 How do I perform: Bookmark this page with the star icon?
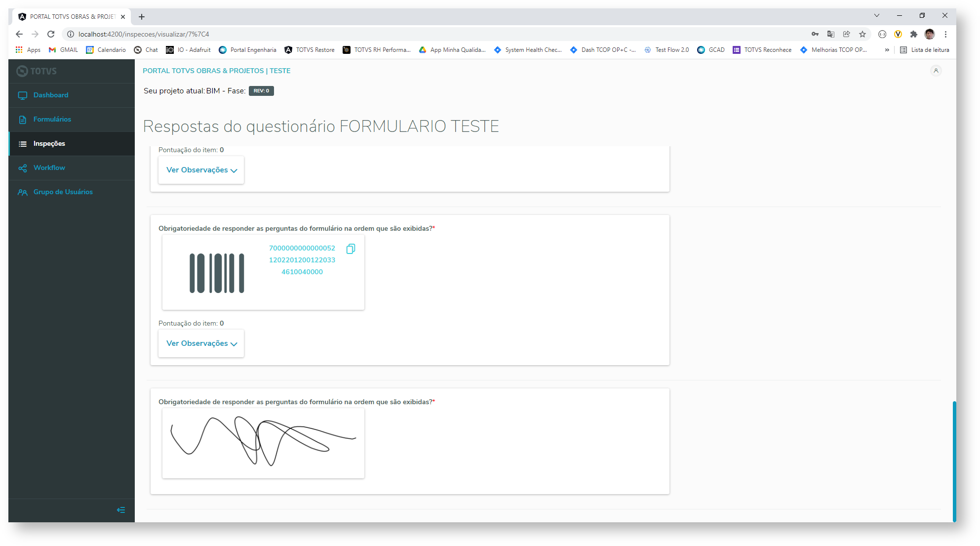click(862, 34)
